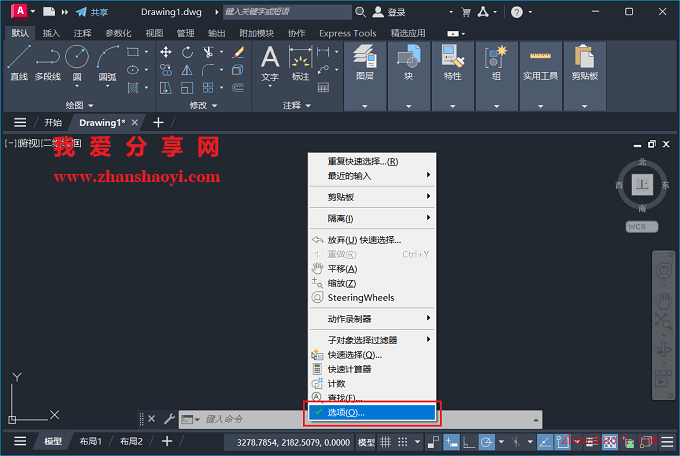Image resolution: width=680 pixels, height=456 pixels.
Task: Open the Trim tool dropdown arrow
Action: tap(222, 52)
